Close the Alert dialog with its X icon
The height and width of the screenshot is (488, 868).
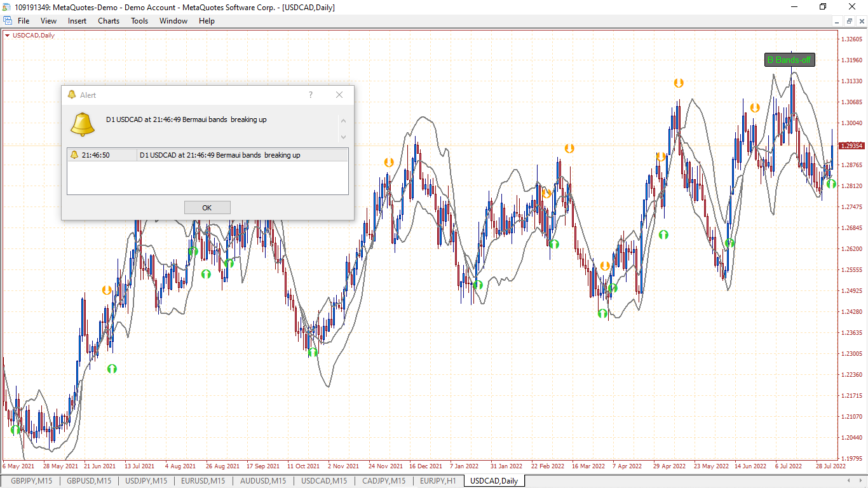(339, 95)
